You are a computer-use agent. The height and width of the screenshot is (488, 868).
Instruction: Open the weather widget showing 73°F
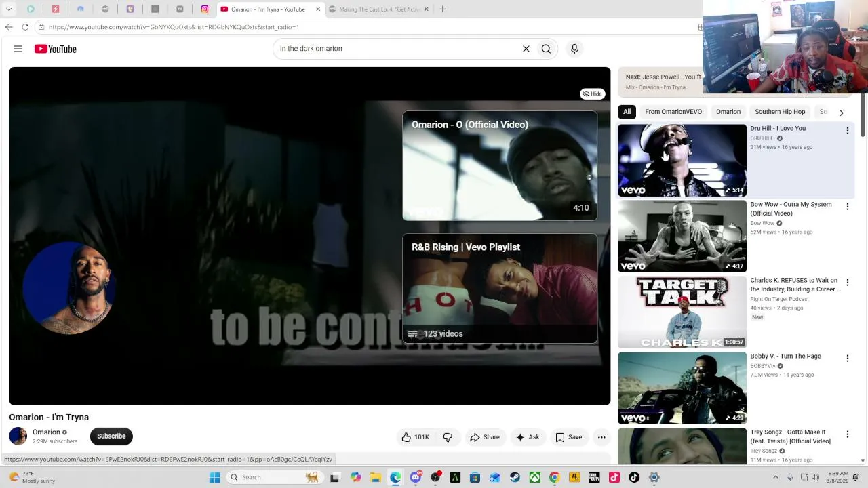[31, 477]
